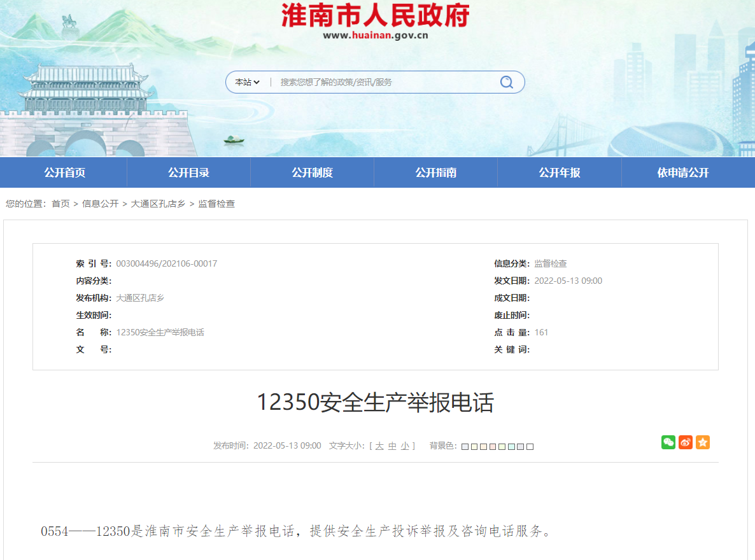Go to the 依申请公开 nav tab

point(683,172)
